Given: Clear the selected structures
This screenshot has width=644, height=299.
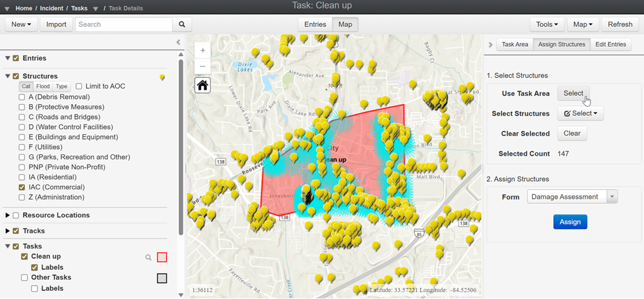Looking at the screenshot, I should (x=572, y=133).
